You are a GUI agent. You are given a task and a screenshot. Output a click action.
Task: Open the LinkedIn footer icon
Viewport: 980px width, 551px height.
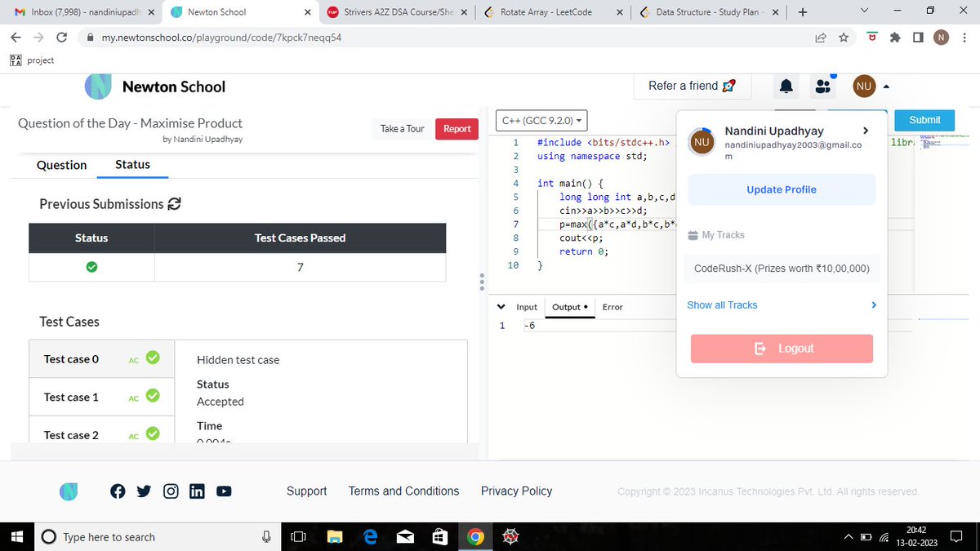tap(197, 491)
